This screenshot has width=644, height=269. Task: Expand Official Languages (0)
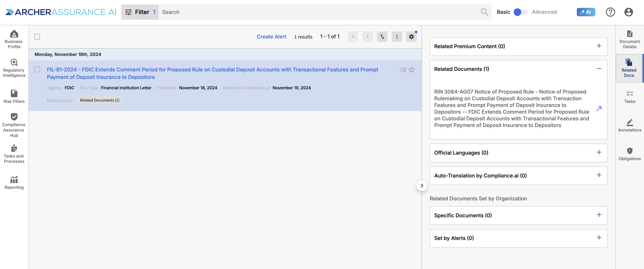pyautogui.click(x=599, y=153)
